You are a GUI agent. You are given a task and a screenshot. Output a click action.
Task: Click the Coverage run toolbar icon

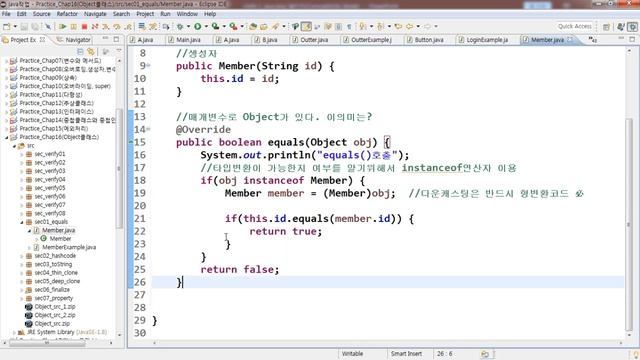pyautogui.click(x=216, y=27)
